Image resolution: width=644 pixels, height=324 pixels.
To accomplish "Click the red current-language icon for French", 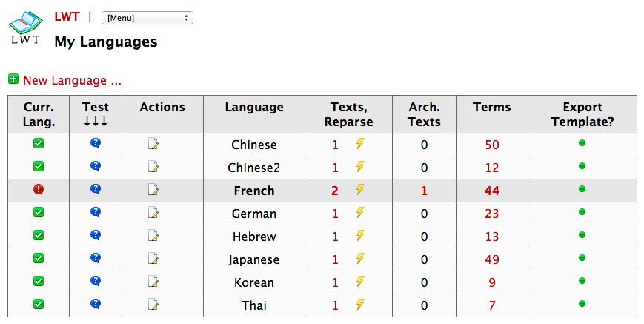I will pyautogui.click(x=39, y=190).
